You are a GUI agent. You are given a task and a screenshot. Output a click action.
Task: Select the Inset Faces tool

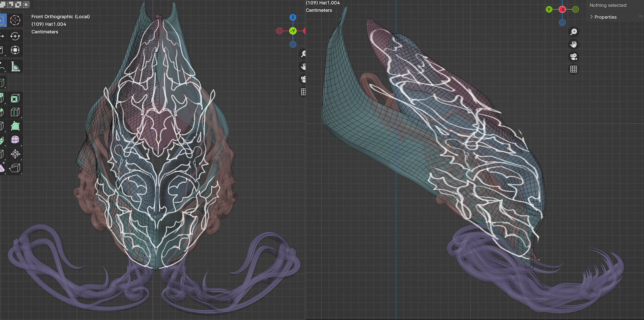[15, 98]
